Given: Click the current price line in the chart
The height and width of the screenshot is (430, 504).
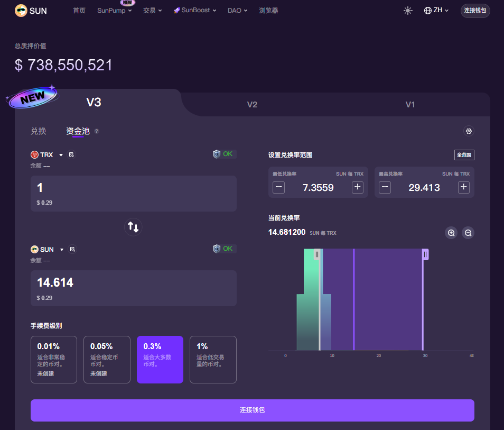Looking at the screenshot, I should pyautogui.click(x=354, y=299).
